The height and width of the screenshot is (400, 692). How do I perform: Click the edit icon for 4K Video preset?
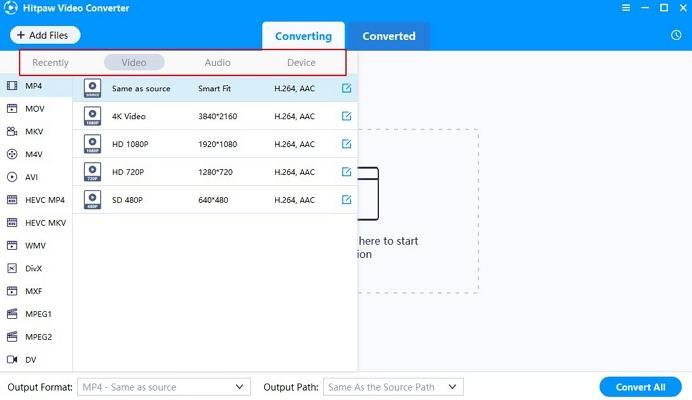point(346,116)
